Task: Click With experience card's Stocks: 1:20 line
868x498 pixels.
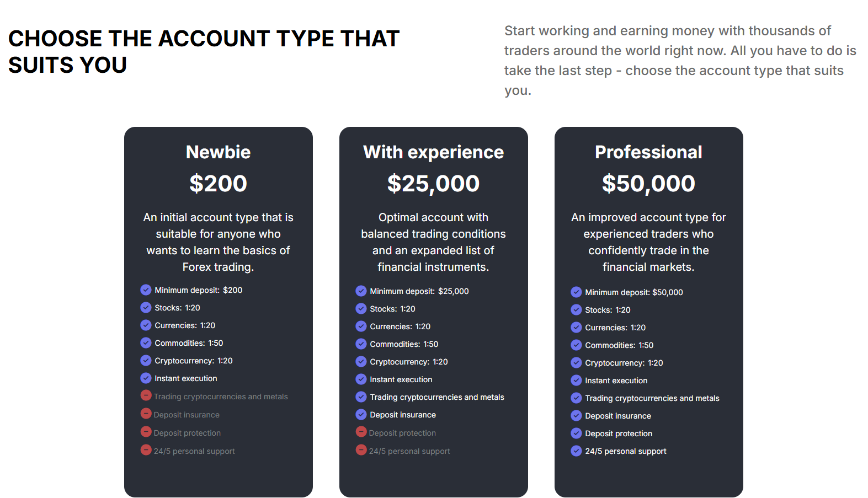Action: click(392, 309)
